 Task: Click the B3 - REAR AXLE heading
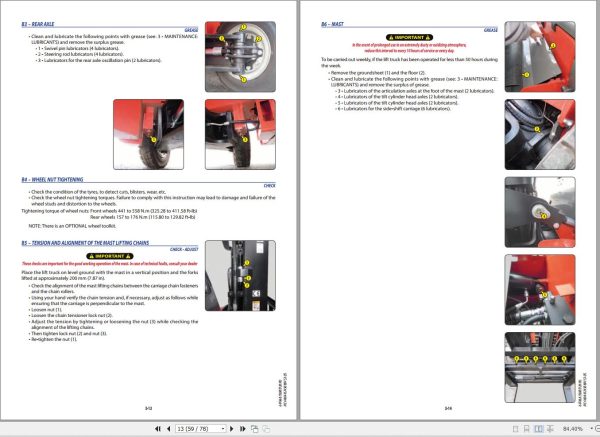pyautogui.click(x=38, y=24)
